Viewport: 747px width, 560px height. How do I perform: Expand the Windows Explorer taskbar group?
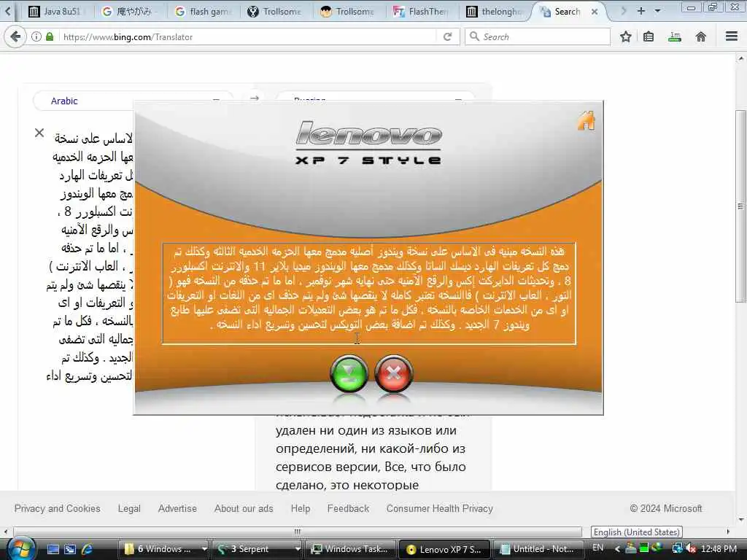point(204,549)
